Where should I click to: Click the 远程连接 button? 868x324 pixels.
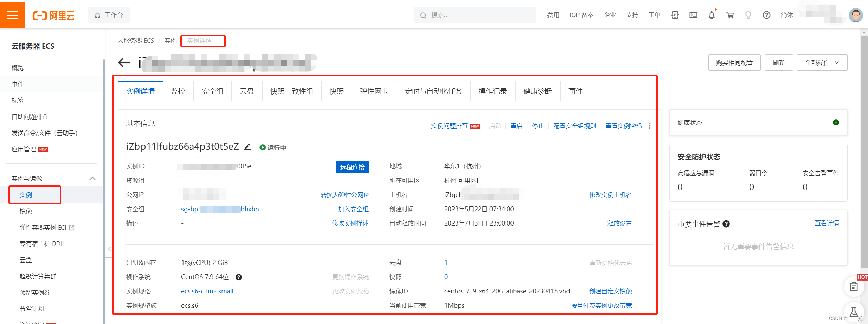pyautogui.click(x=352, y=167)
